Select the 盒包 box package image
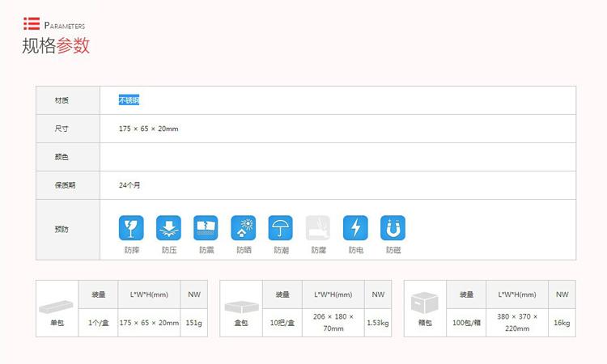607x364 pixels. [240, 306]
